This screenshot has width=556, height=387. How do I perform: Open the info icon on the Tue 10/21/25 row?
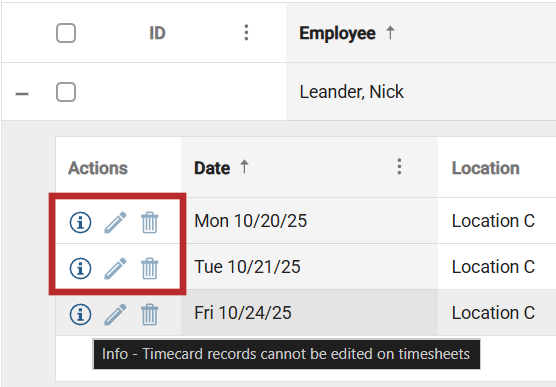[x=80, y=268]
